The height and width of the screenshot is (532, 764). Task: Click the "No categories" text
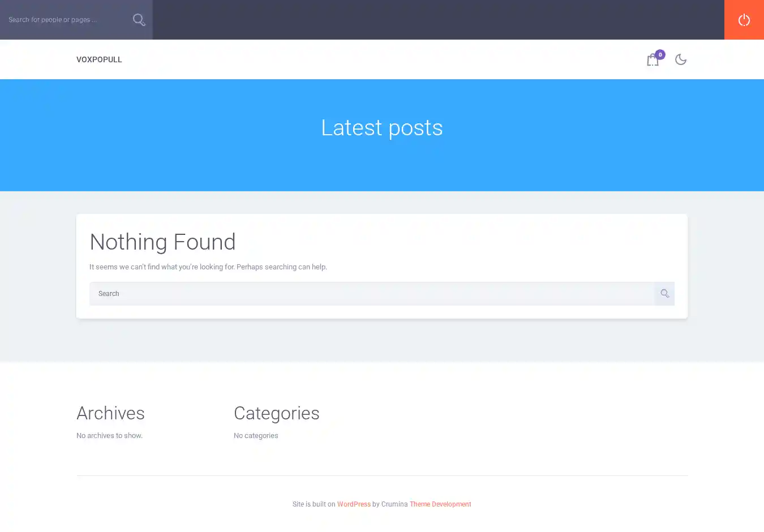click(256, 436)
